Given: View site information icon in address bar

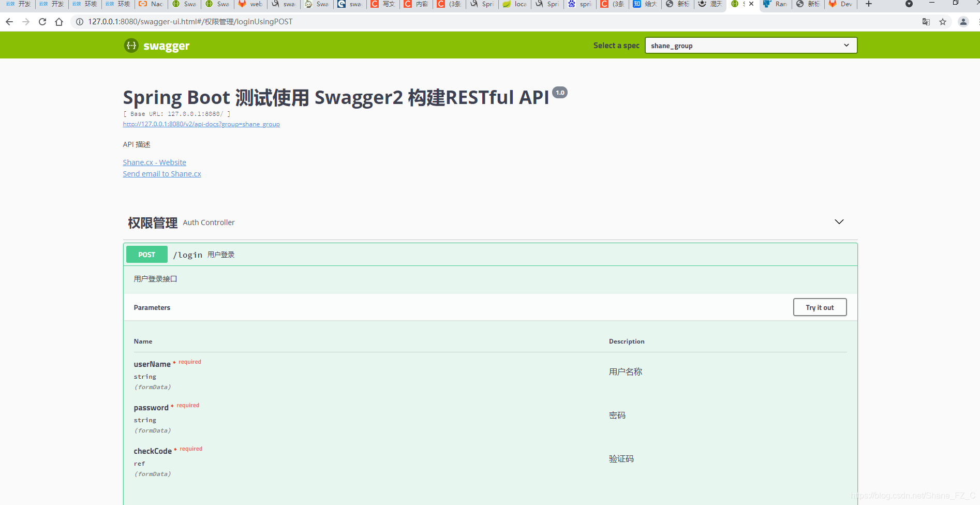Looking at the screenshot, I should (80, 22).
